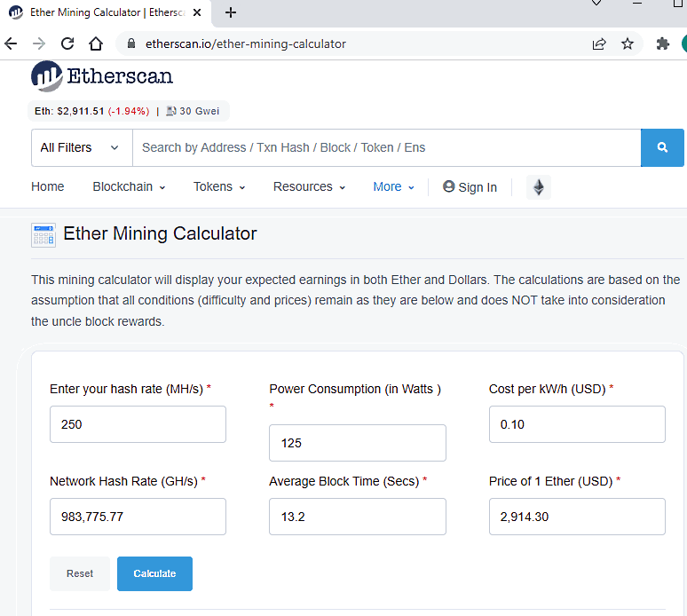Expand the More menu
This screenshot has width=687, height=616.
pos(393,186)
